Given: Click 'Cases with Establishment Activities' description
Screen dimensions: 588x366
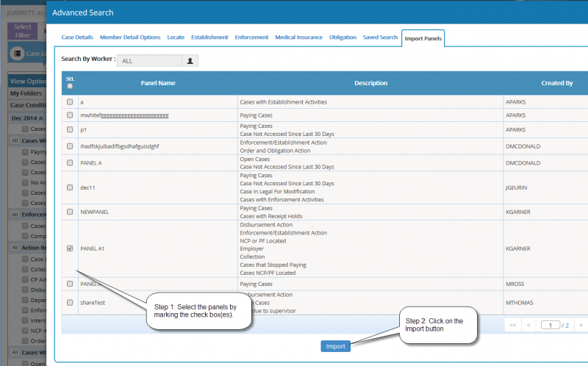Looking at the screenshot, I should tap(284, 102).
